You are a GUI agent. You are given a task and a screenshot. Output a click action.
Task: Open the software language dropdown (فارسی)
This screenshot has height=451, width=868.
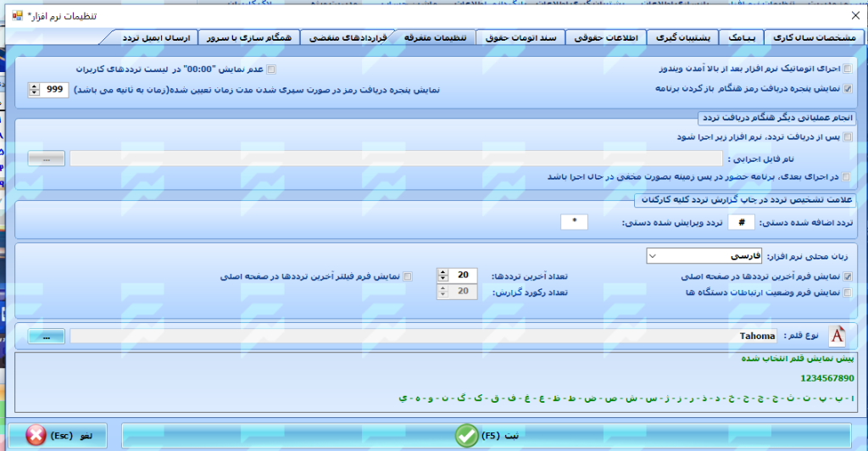tap(703, 255)
